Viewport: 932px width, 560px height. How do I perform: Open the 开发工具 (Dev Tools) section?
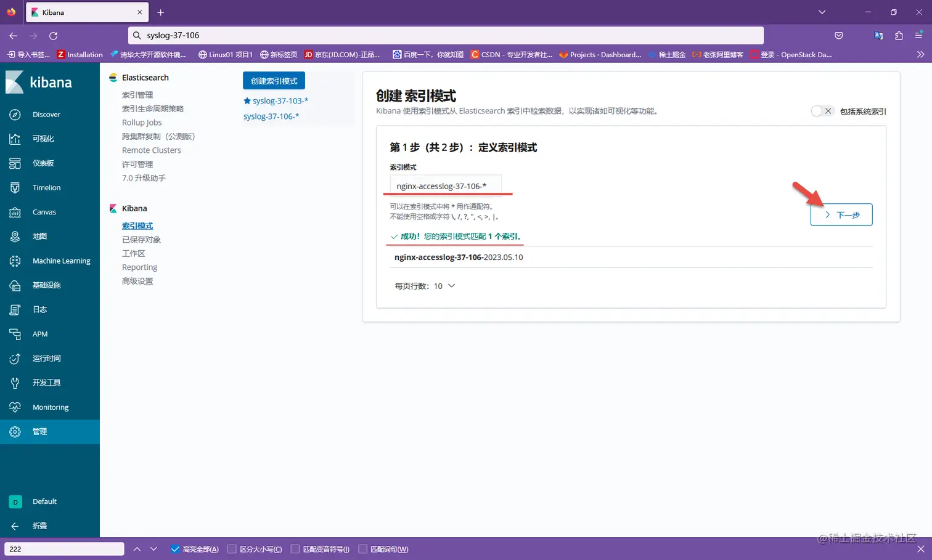point(47,382)
